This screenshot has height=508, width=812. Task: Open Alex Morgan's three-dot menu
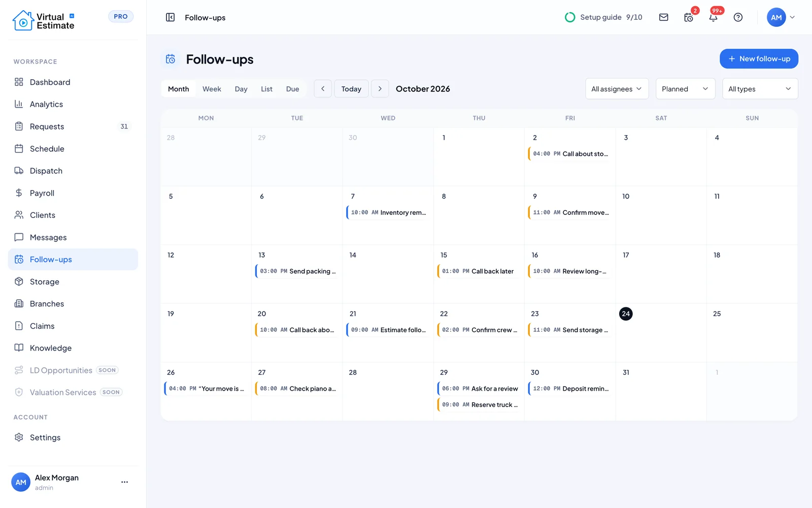coord(124,482)
